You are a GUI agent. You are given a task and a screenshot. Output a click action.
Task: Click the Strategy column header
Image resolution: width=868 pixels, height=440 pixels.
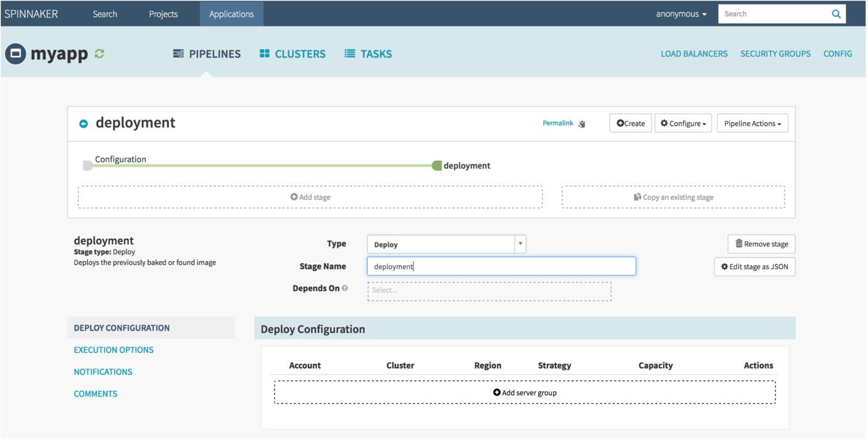(554, 366)
